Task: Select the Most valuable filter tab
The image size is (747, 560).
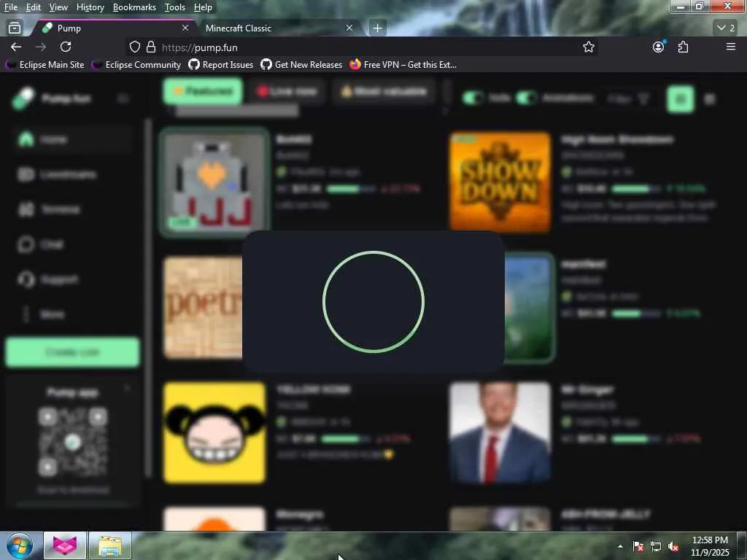Action: click(x=384, y=91)
